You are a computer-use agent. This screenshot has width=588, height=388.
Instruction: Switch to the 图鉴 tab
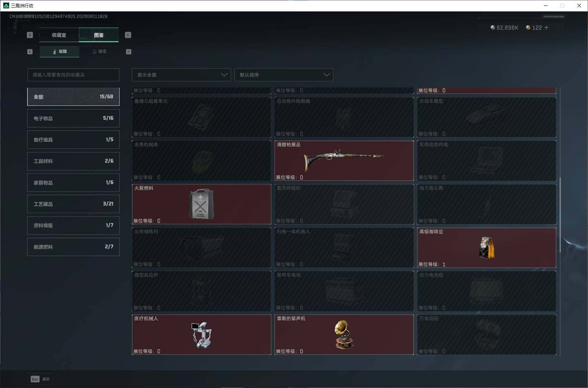(99, 35)
